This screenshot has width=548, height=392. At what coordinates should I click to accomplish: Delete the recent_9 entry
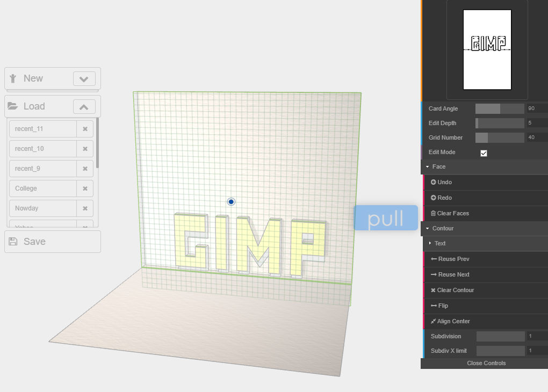tap(85, 169)
